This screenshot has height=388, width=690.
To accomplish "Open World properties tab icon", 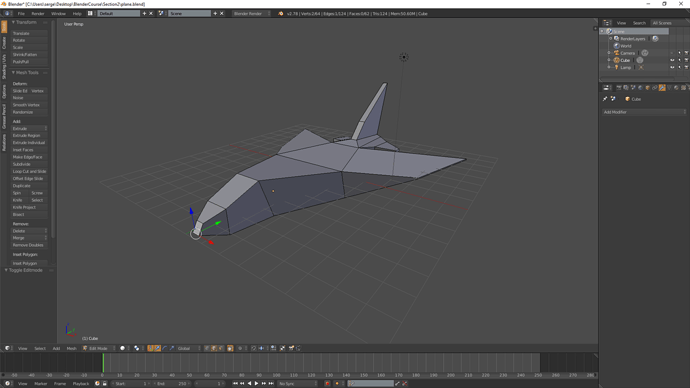I will tap(640, 88).
